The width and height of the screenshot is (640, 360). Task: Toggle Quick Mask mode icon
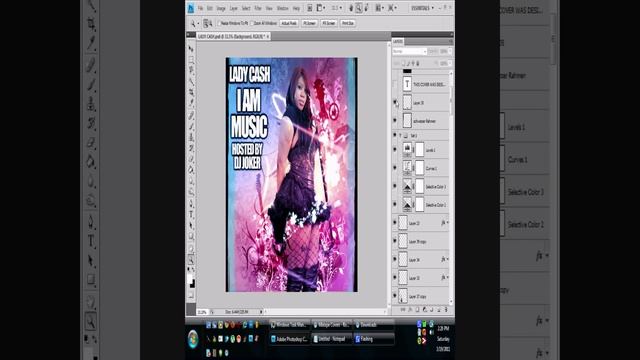191,295
